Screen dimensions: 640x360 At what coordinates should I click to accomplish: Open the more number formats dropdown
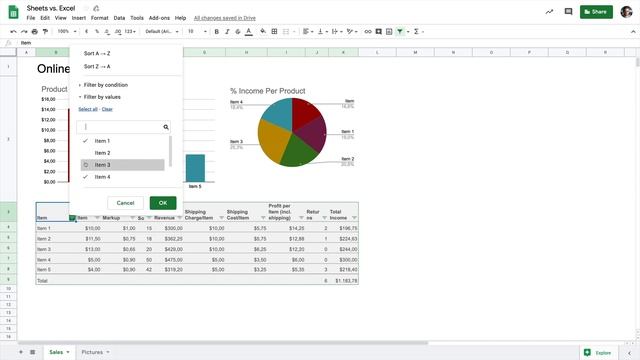click(130, 31)
